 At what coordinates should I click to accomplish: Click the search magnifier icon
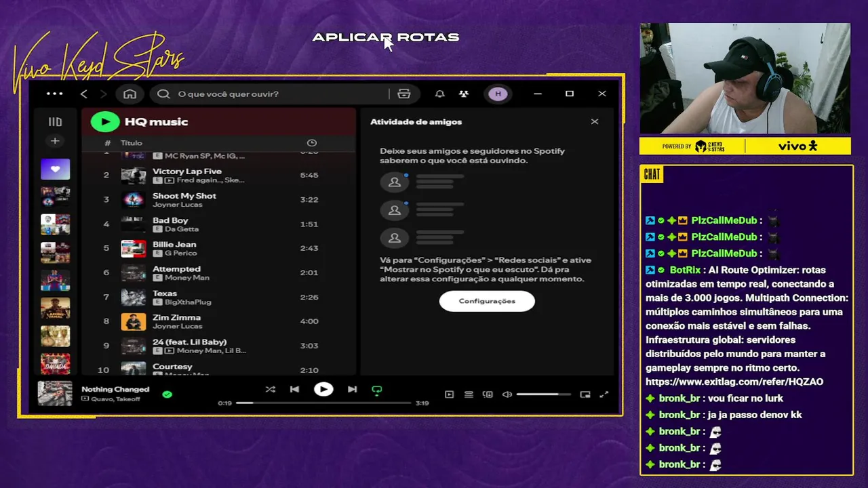pos(163,94)
